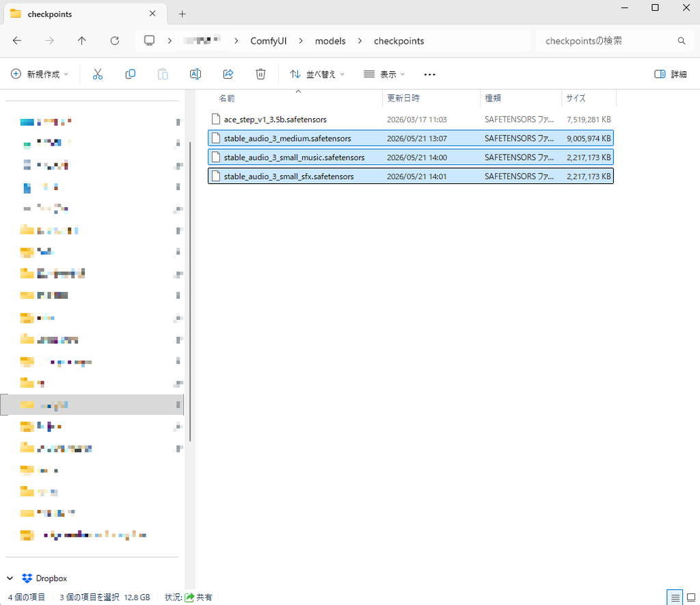Image resolution: width=700 pixels, height=605 pixels.
Task: Click the Dropbox icon in navigation pane
Action: coord(27,578)
